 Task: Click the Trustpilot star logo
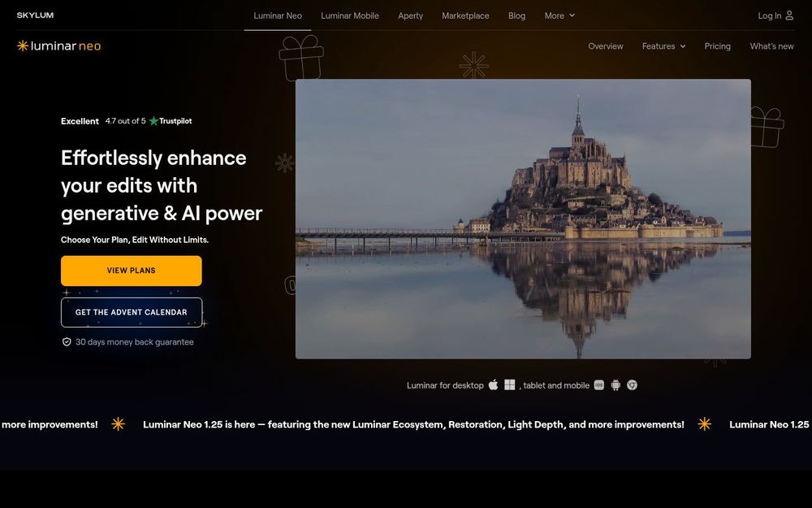click(x=153, y=121)
